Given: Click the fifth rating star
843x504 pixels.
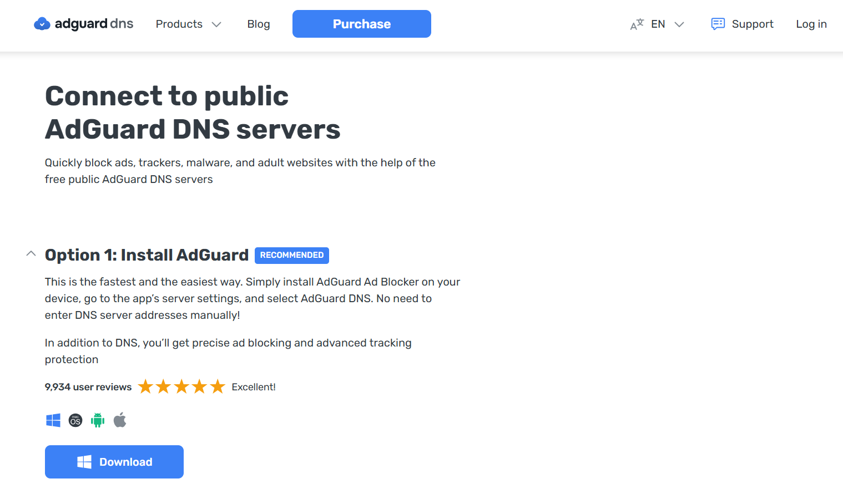Looking at the screenshot, I should pos(218,386).
